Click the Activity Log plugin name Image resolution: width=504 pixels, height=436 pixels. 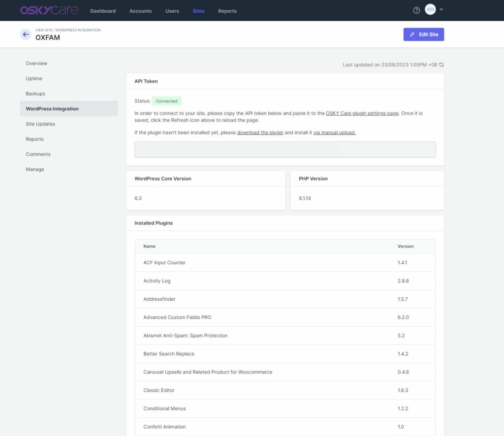coord(157,281)
